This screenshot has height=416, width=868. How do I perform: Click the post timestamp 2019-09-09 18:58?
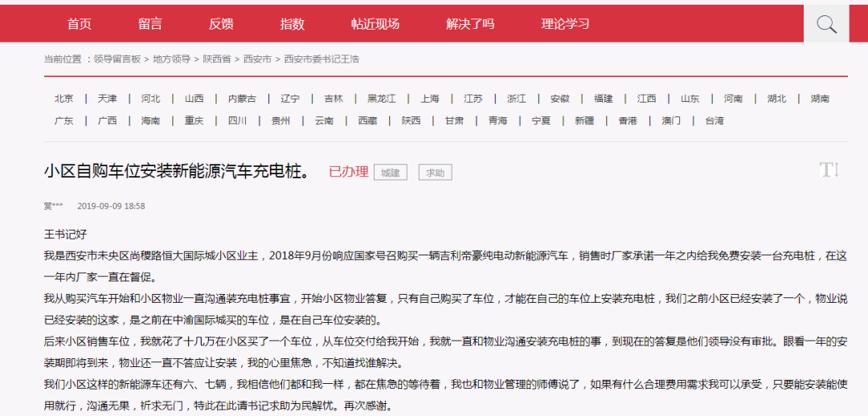(x=111, y=206)
